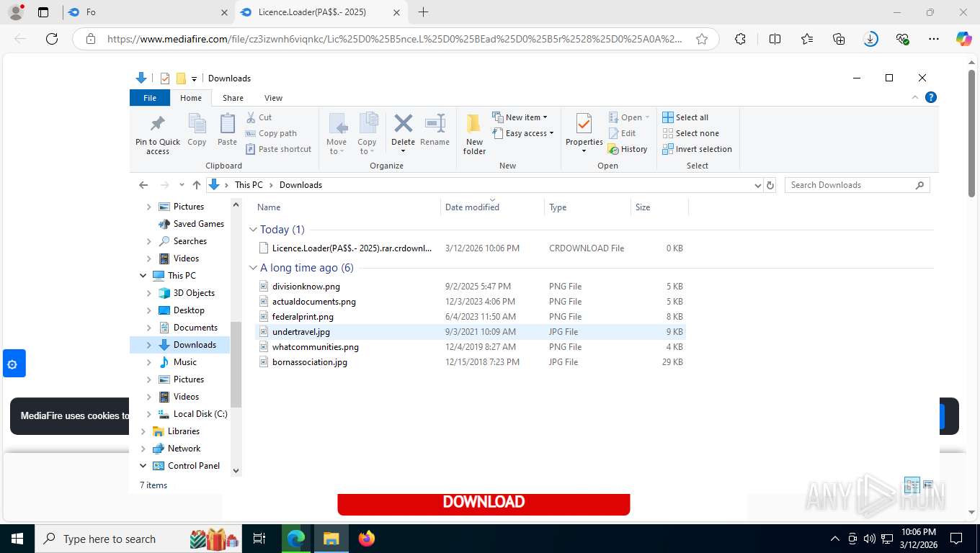The image size is (980, 553).
Task: Click the Edit command in Open group
Action: [x=622, y=133]
